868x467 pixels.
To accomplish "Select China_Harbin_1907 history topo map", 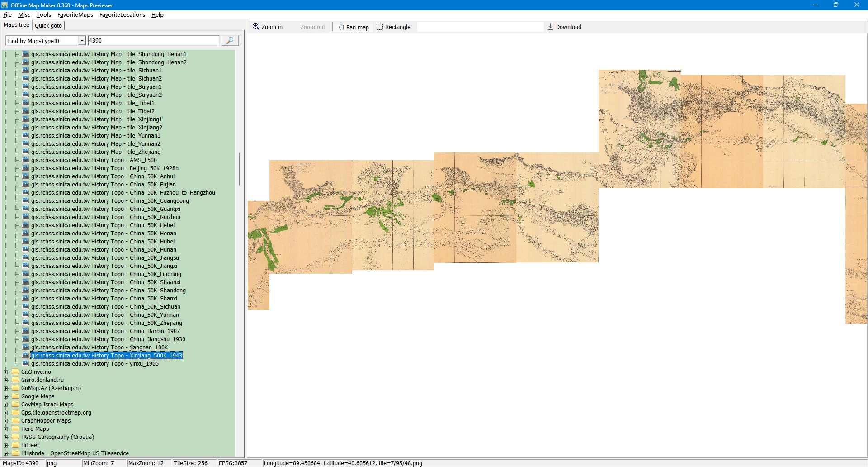I will click(x=105, y=331).
